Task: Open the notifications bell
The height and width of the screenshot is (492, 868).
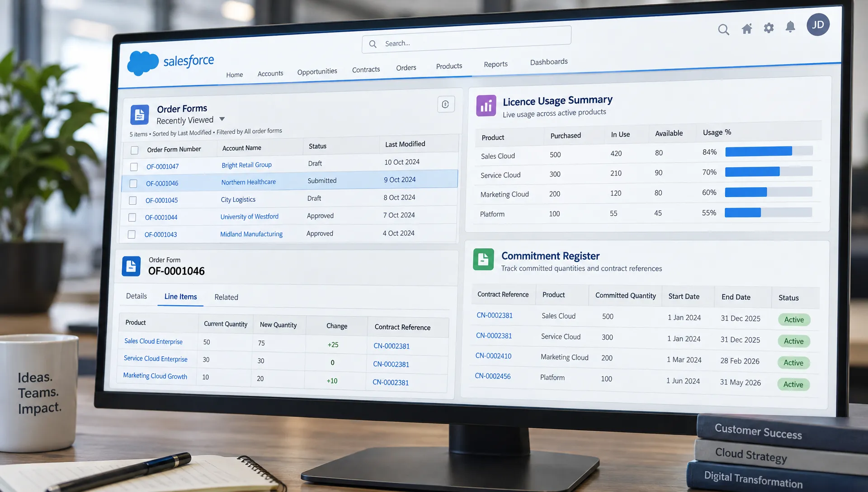Action: pyautogui.click(x=790, y=27)
